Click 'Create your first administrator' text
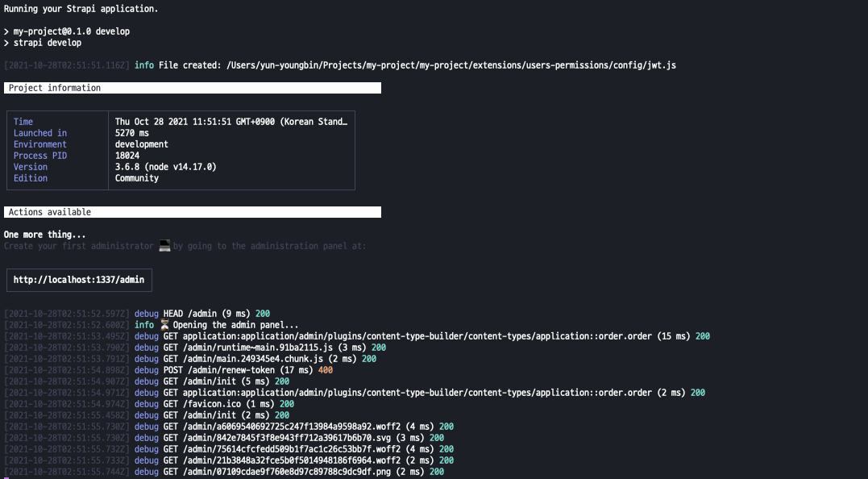The width and height of the screenshot is (868, 479). (x=79, y=246)
